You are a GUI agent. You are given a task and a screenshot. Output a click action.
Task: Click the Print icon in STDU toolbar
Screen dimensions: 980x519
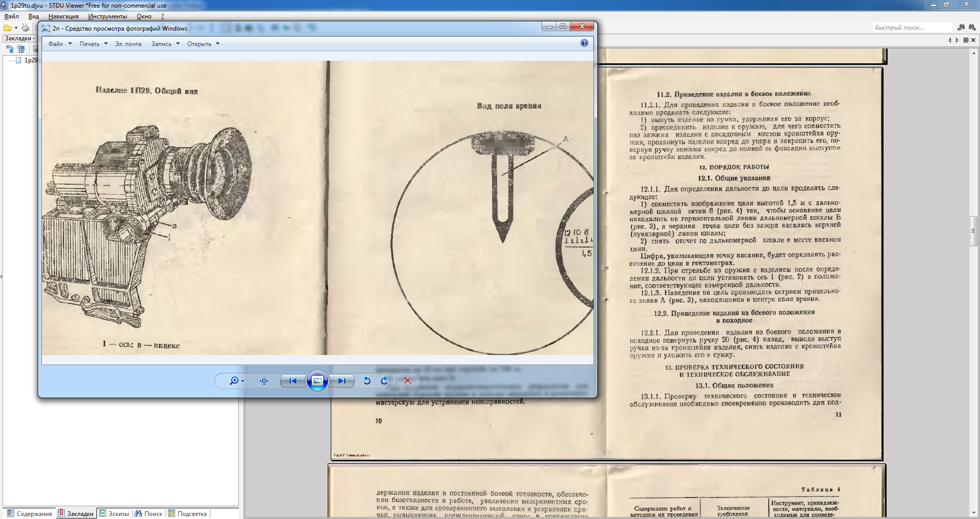(x=26, y=28)
